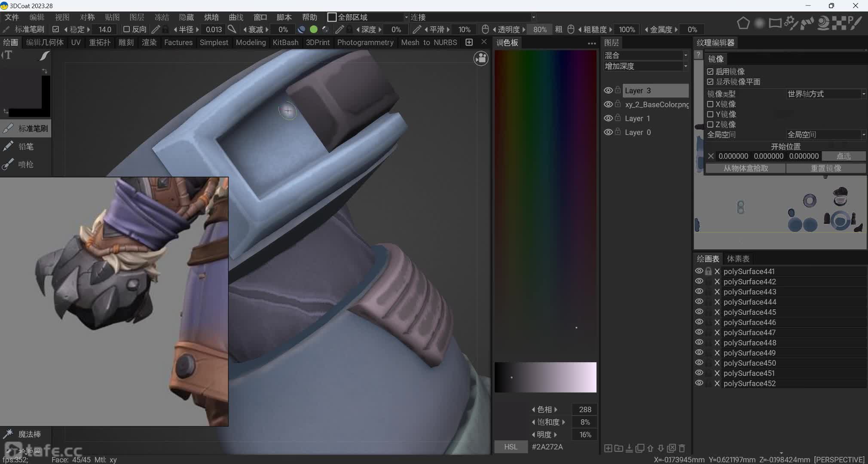Open the 混合 blend mode dropdown
The width and height of the screenshot is (868, 464).
646,55
